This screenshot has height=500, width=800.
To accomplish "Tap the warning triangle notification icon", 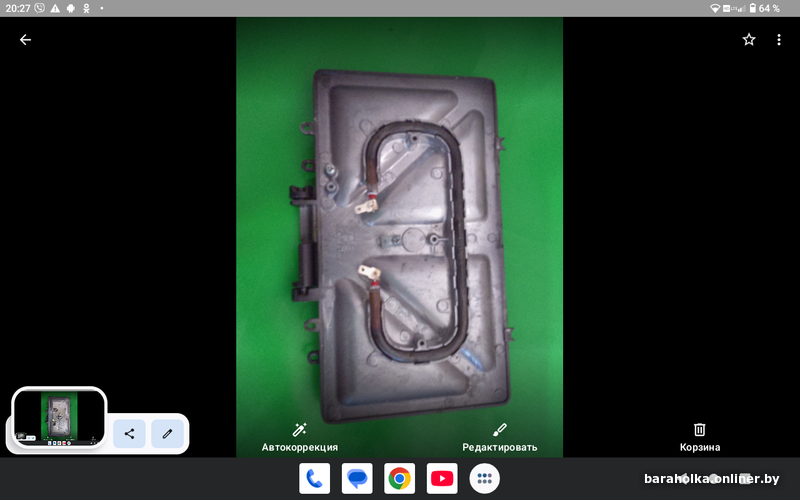I will (x=55, y=8).
